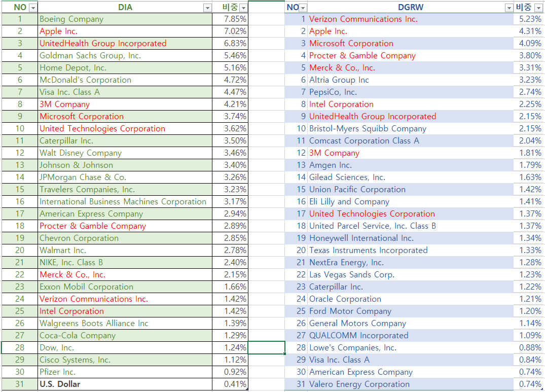
Task: Open the filter dropdown on DIA name column
Action: (x=207, y=8)
